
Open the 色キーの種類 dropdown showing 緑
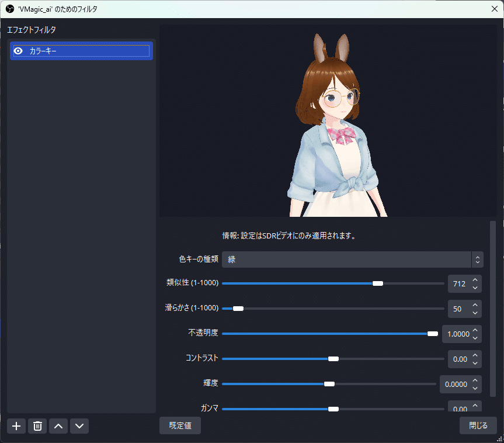point(352,259)
